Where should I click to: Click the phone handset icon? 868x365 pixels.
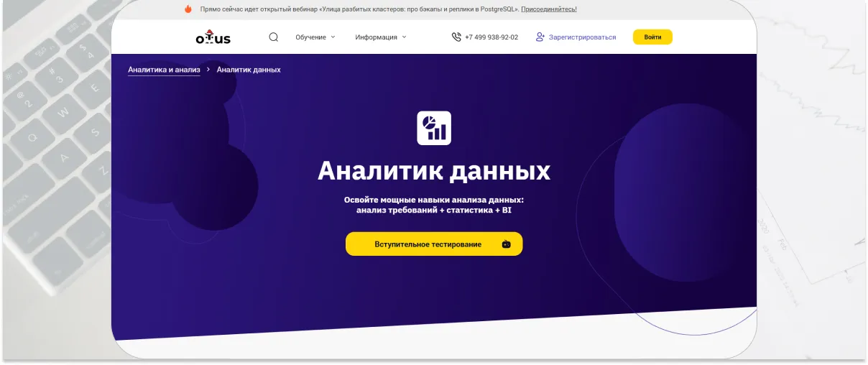[456, 37]
